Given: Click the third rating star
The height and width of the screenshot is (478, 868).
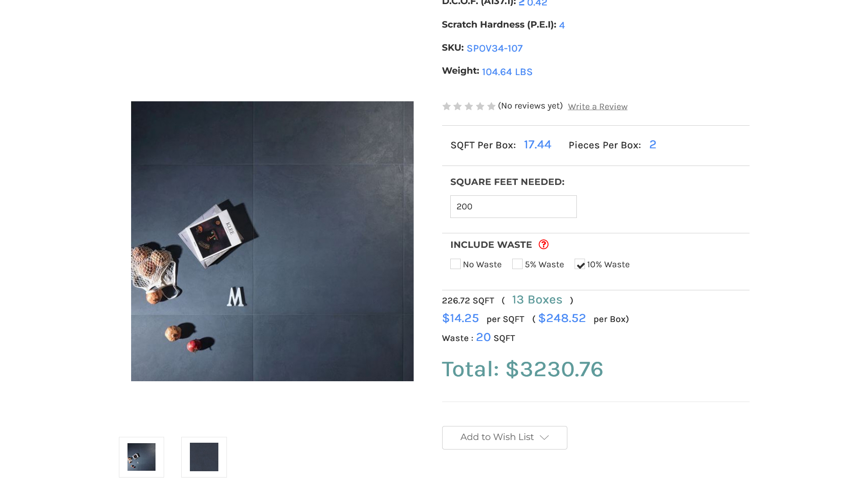Looking at the screenshot, I should [x=469, y=106].
